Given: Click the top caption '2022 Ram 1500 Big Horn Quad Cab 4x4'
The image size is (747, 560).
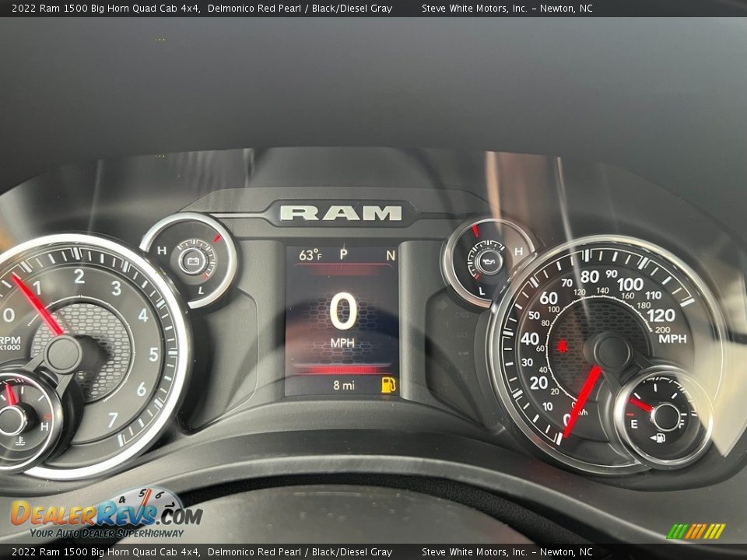Looking at the screenshot, I should point(106,8).
